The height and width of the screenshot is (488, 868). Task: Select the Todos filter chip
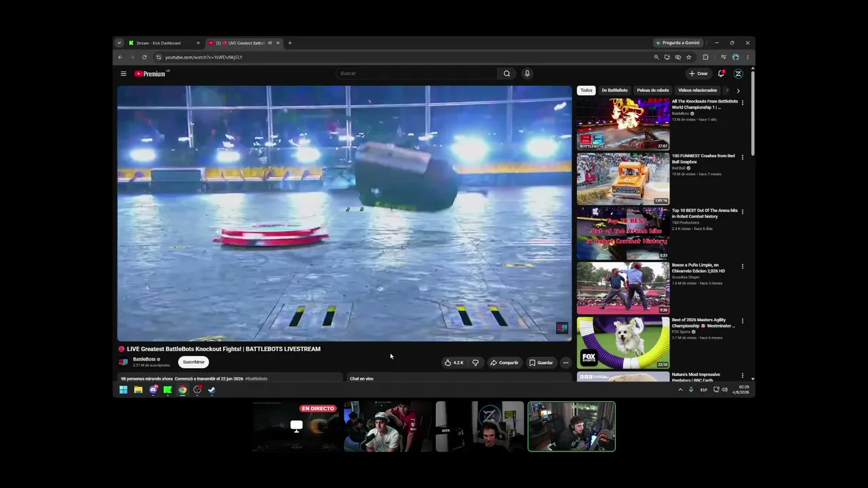(587, 90)
